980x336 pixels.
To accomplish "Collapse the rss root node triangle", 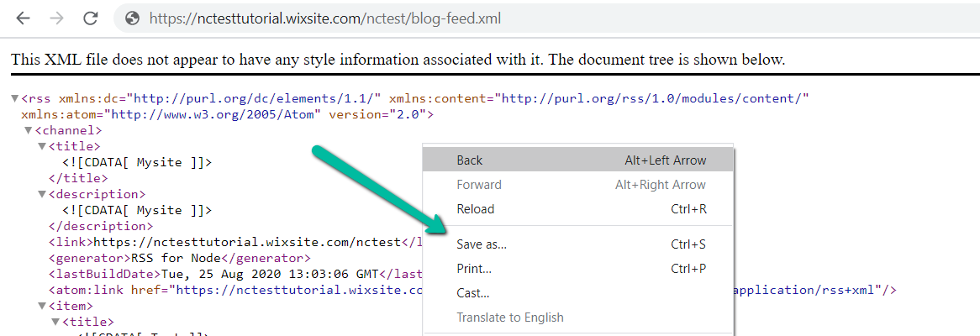I will point(15,99).
